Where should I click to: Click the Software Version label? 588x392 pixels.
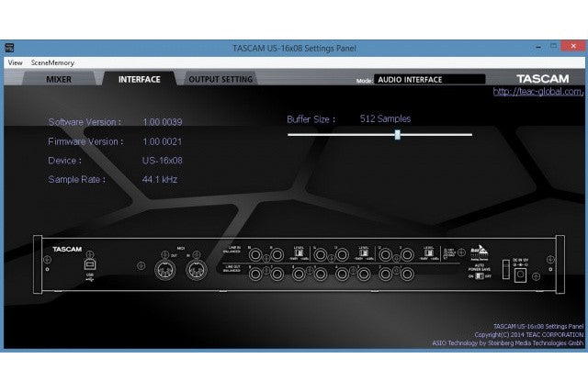tap(85, 122)
